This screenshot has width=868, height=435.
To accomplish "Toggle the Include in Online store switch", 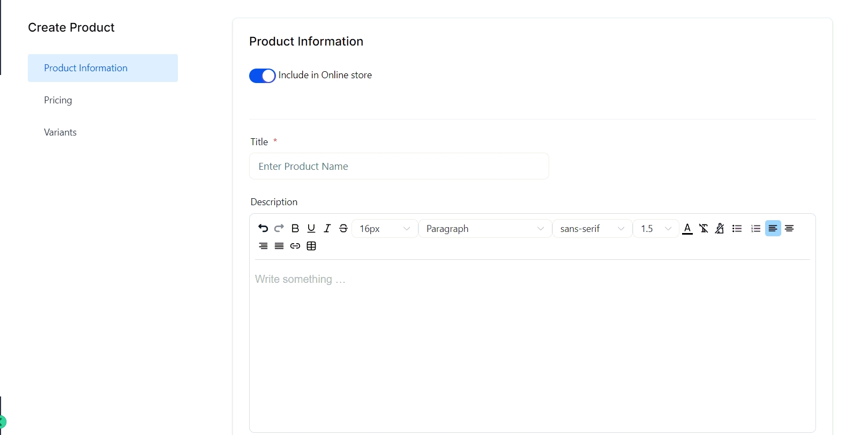I will point(262,76).
